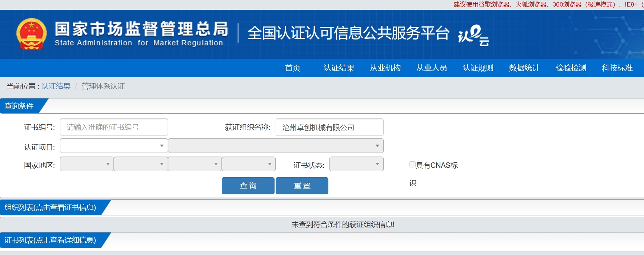Open the third 国家地区 dropdown
Viewport: 644px width, 255px height.
(x=195, y=164)
